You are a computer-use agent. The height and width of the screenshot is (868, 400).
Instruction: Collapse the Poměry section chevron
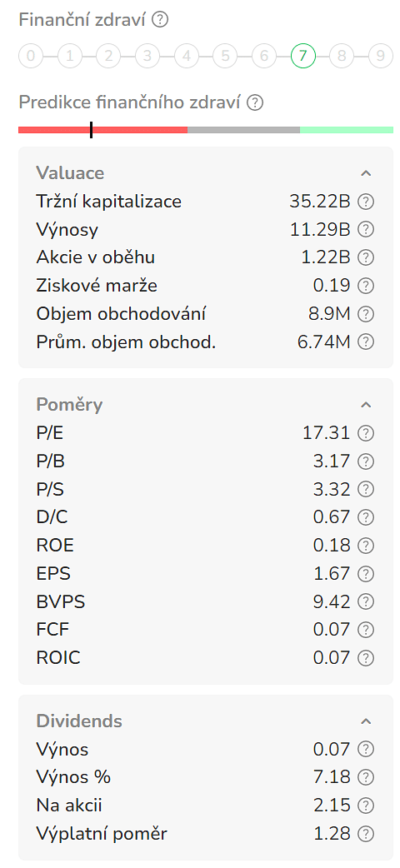pos(366,405)
